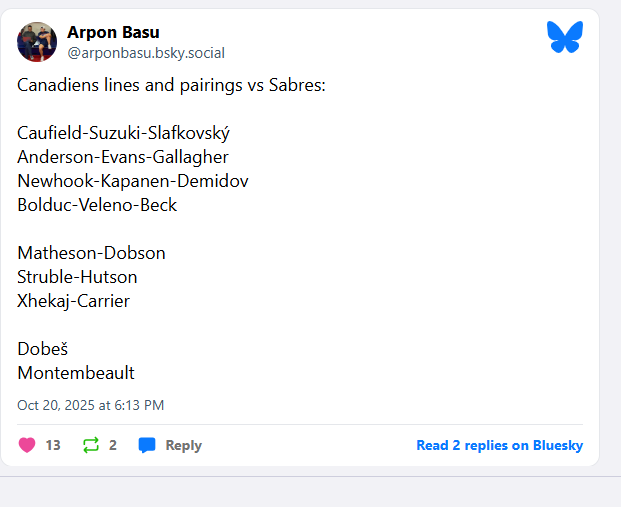Click the Xhekaj-Carrier pairing text
Image resolution: width=621 pixels, height=507 pixels.
click(x=73, y=301)
